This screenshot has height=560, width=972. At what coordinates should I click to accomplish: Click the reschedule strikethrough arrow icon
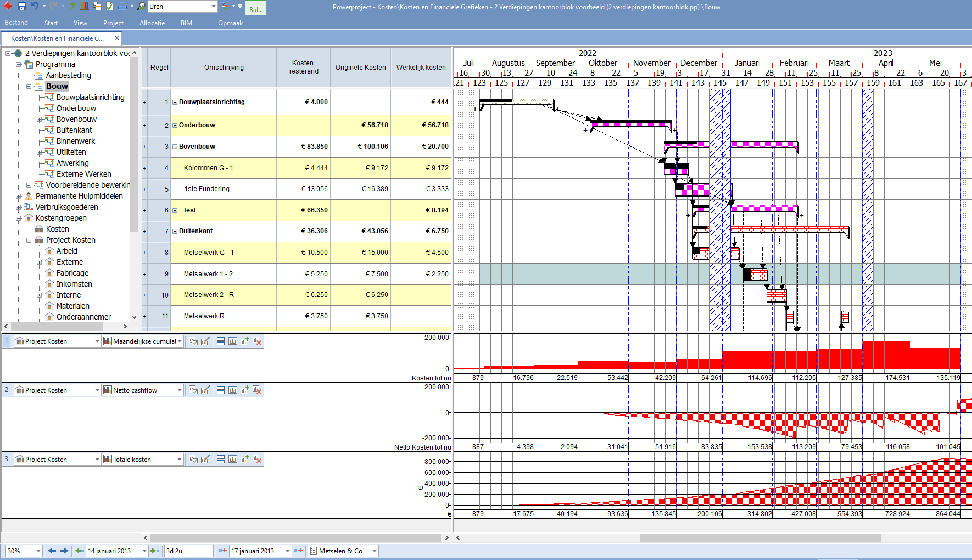pos(225,6)
